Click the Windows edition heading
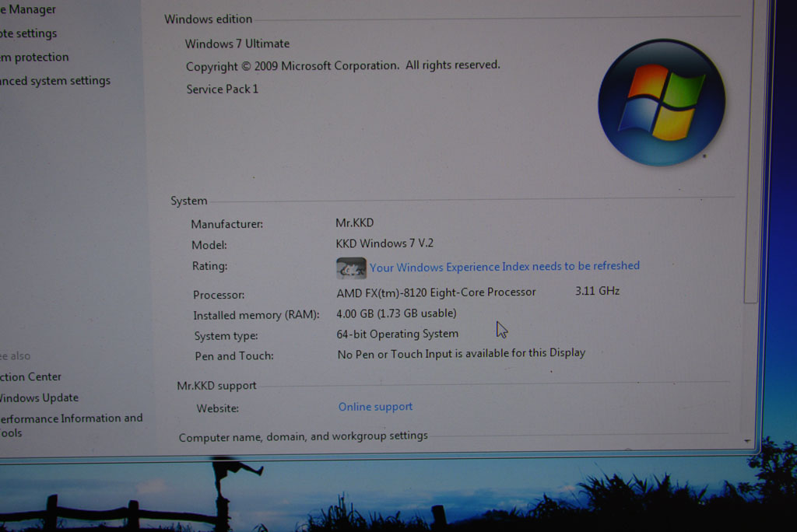797x532 pixels. pos(209,19)
